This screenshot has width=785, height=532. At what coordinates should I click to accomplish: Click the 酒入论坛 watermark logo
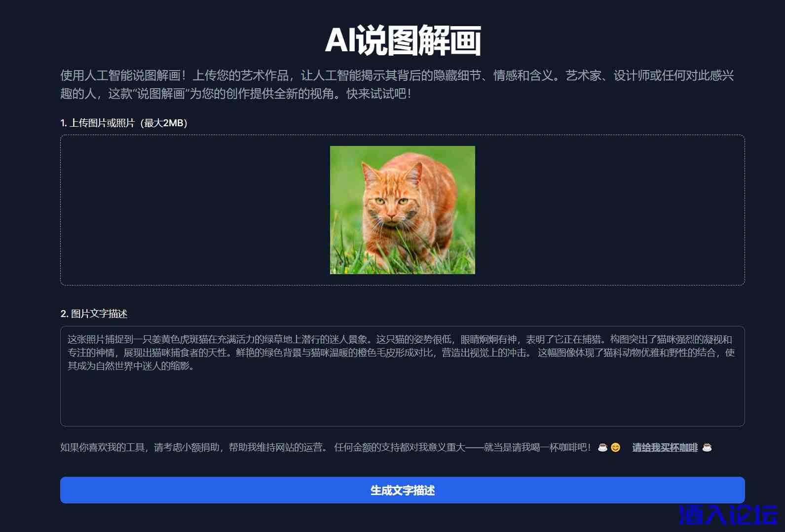728,515
